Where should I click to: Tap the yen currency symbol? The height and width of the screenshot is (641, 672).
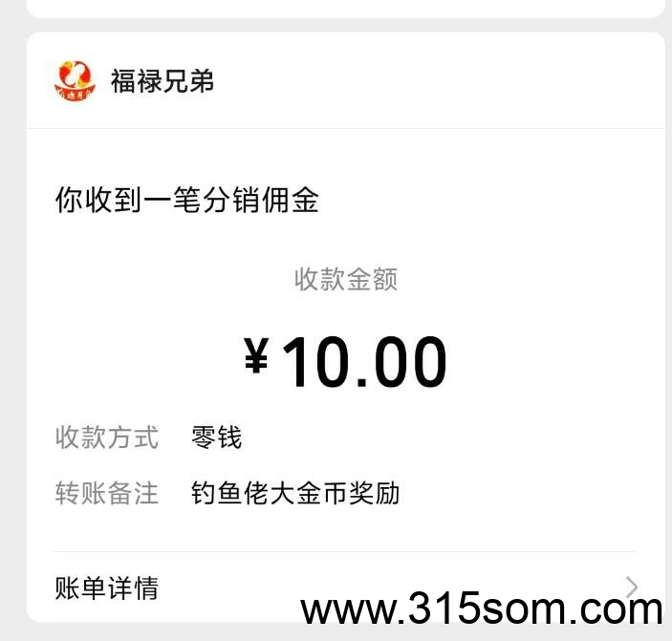pos(256,355)
